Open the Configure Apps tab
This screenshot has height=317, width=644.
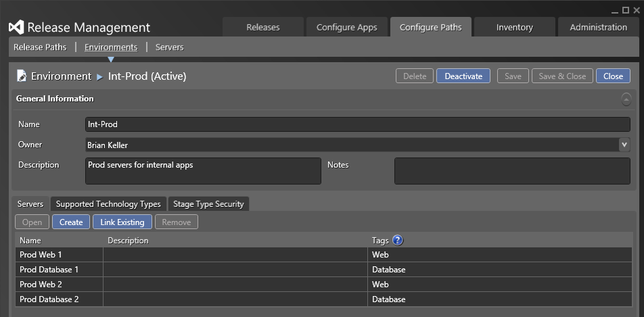(346, 28)
